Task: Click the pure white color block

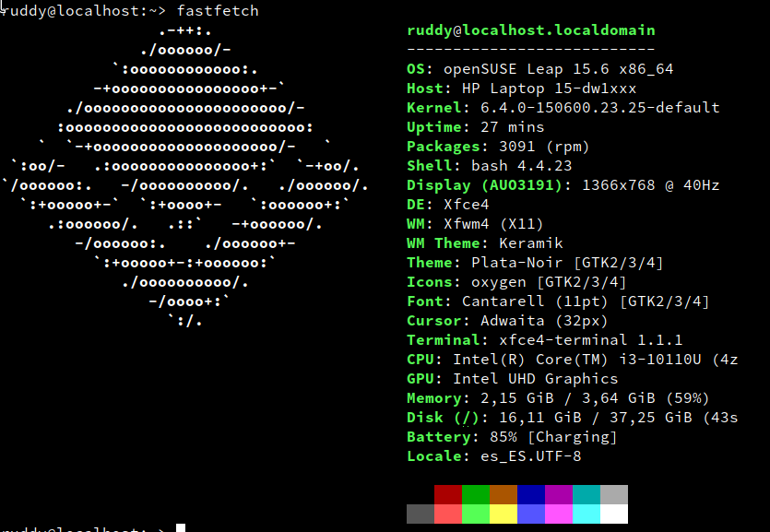Action: [614, 514]
